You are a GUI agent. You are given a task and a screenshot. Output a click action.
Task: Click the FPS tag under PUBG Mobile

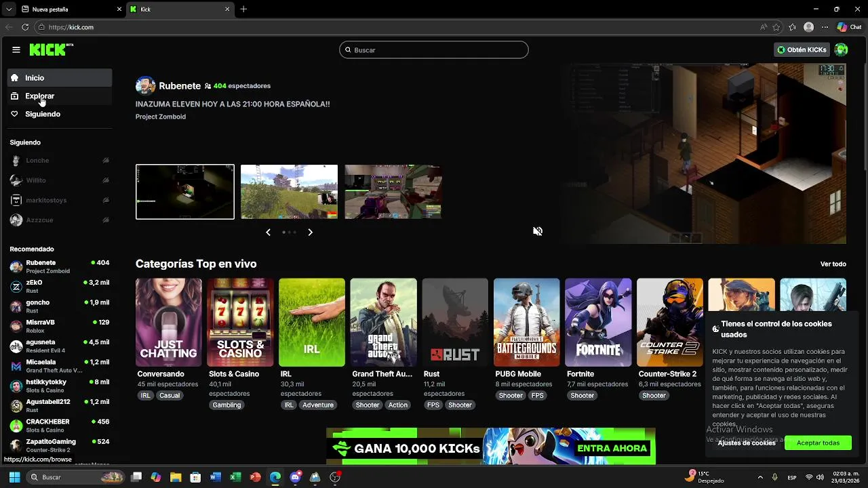point(538,395)
